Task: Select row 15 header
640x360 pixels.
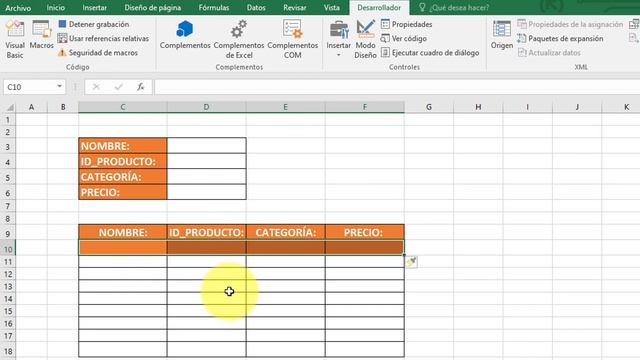Action: point(8,311)
